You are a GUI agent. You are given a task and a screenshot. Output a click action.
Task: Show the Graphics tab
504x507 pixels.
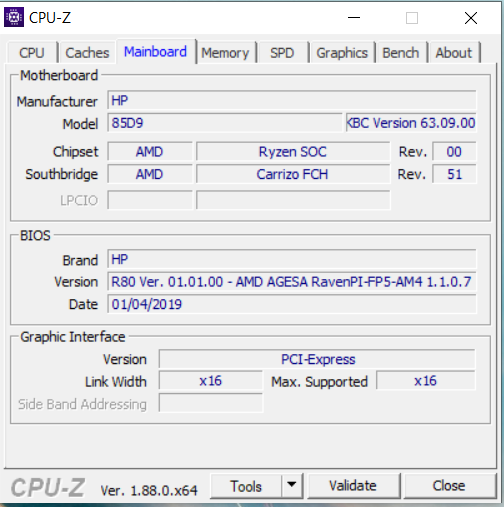point(342,53)
